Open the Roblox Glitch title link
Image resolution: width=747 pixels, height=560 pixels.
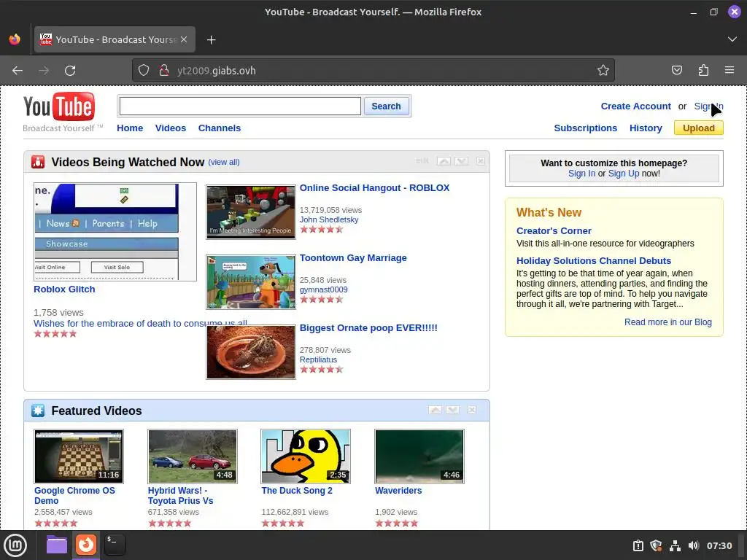64,289
